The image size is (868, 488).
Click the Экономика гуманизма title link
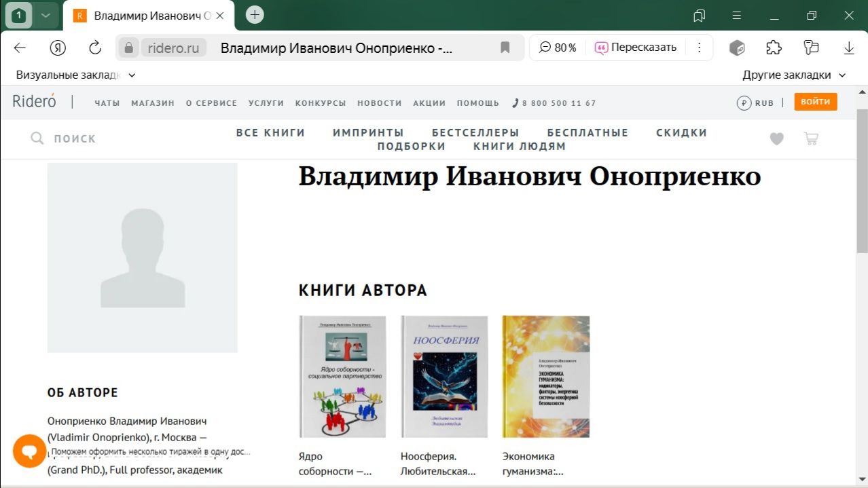tap(533, 464)
